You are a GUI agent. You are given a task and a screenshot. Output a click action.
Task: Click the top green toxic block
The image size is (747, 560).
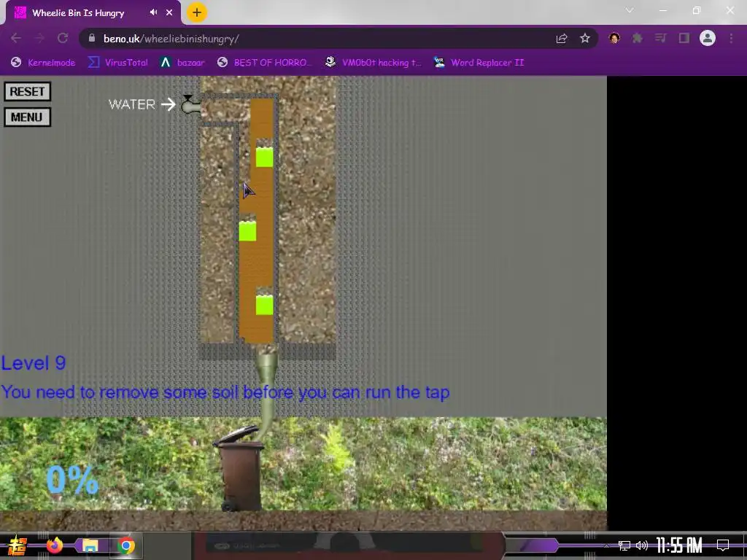point(264,157)
